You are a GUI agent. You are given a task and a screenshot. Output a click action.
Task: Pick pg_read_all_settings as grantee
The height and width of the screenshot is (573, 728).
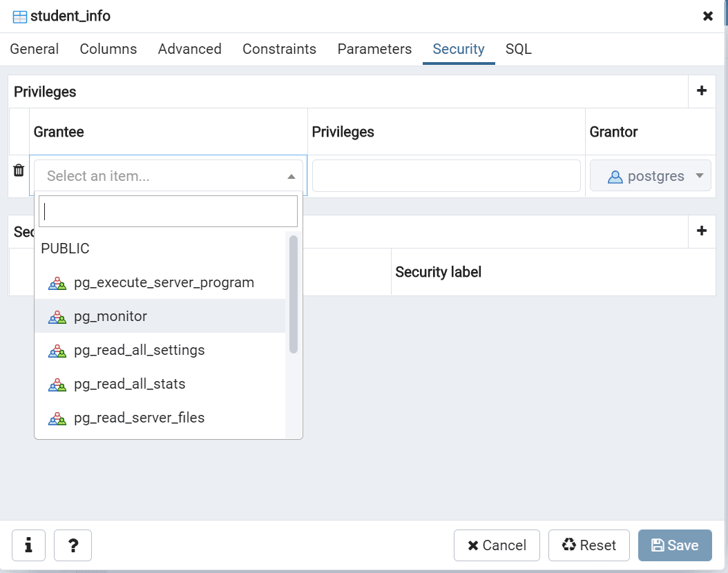pos(139,350)
